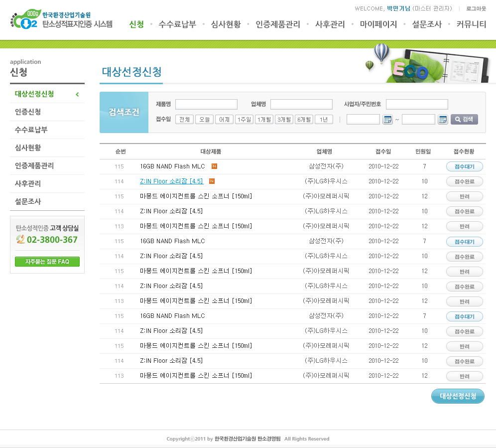Select the 1주일 date range filter
Viewport: 496px width, 448px height.
coord(244,120)
